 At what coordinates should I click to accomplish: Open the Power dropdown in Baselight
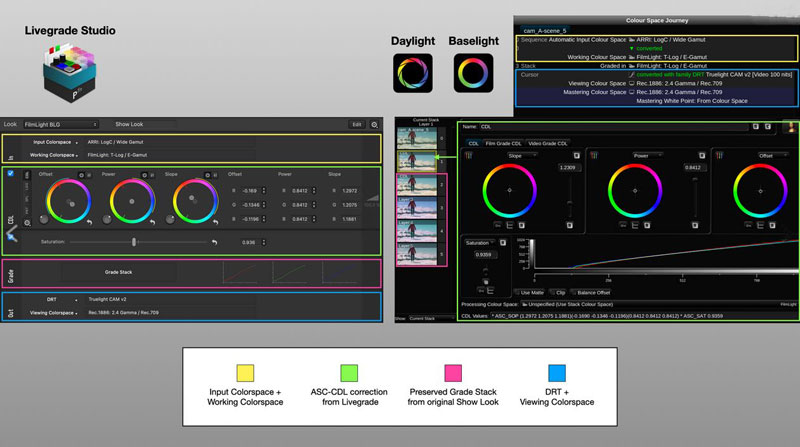click(x=648, y=156)
